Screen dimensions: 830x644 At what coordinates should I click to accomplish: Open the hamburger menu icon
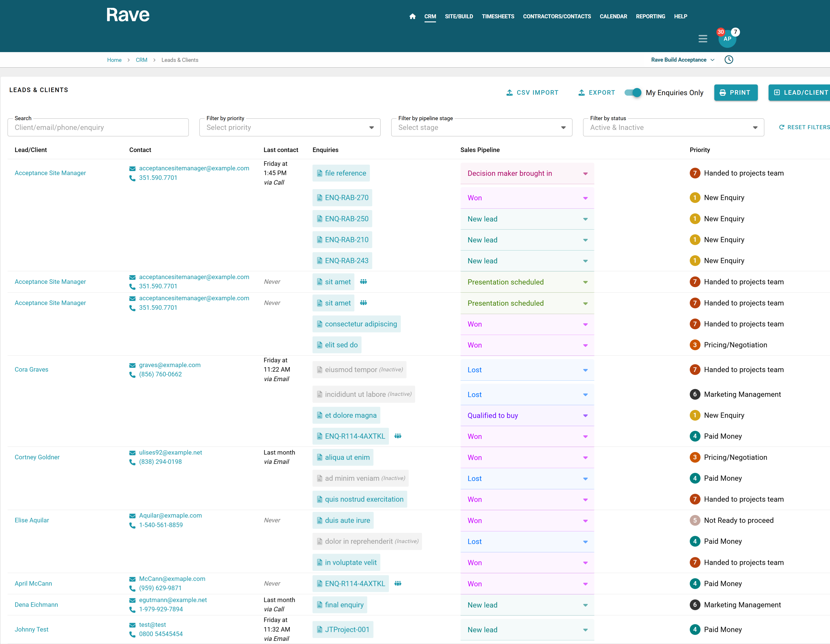pyautogui.click(x=703, y=39)
